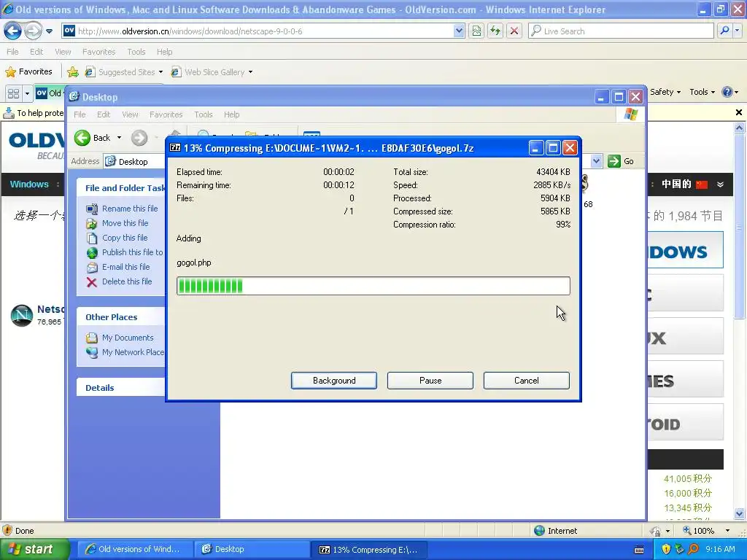Open the File menu in the Desktop window
747x560 pixels.
(x=80, y=114)
